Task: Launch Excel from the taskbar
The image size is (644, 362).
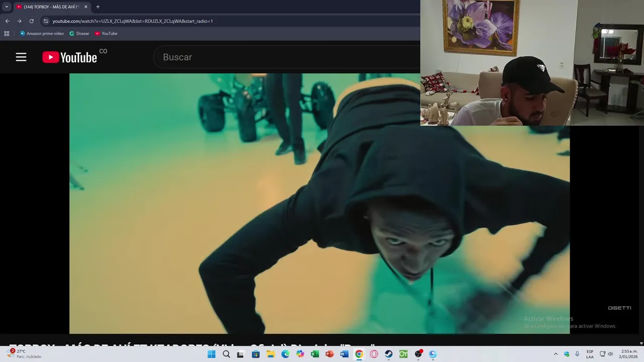Action: 314,354
